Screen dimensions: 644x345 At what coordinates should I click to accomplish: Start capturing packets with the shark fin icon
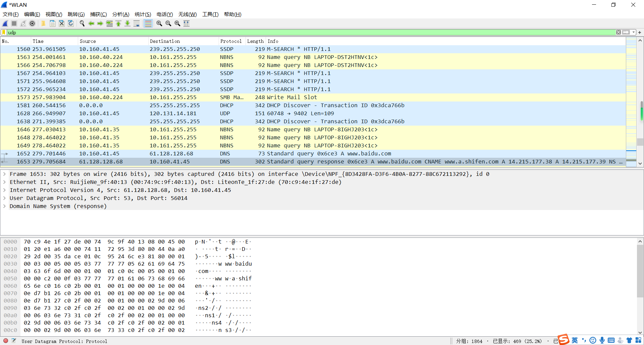tap(5, 23)
